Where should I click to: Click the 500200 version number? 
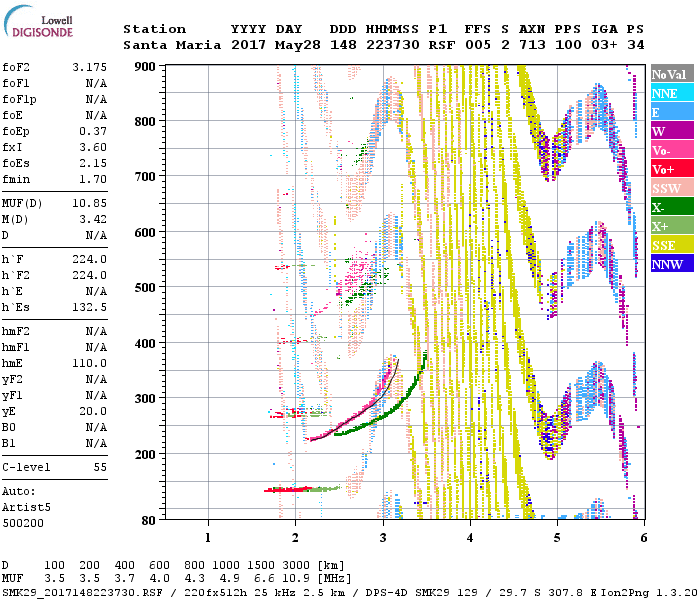[23, 523]
